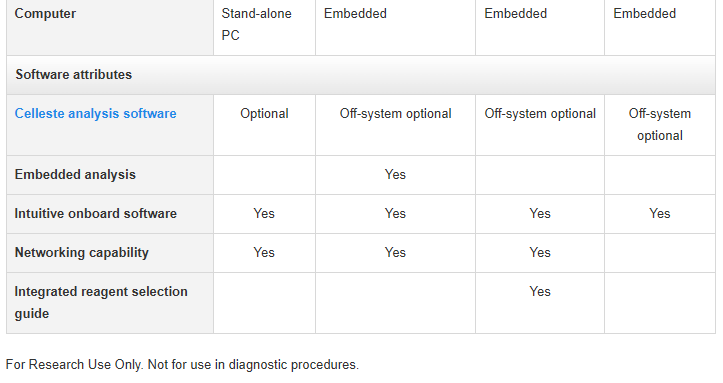723x383 pixels.
Task: Click the For Research Use Only disclaimer
Action: click(182, 365)
